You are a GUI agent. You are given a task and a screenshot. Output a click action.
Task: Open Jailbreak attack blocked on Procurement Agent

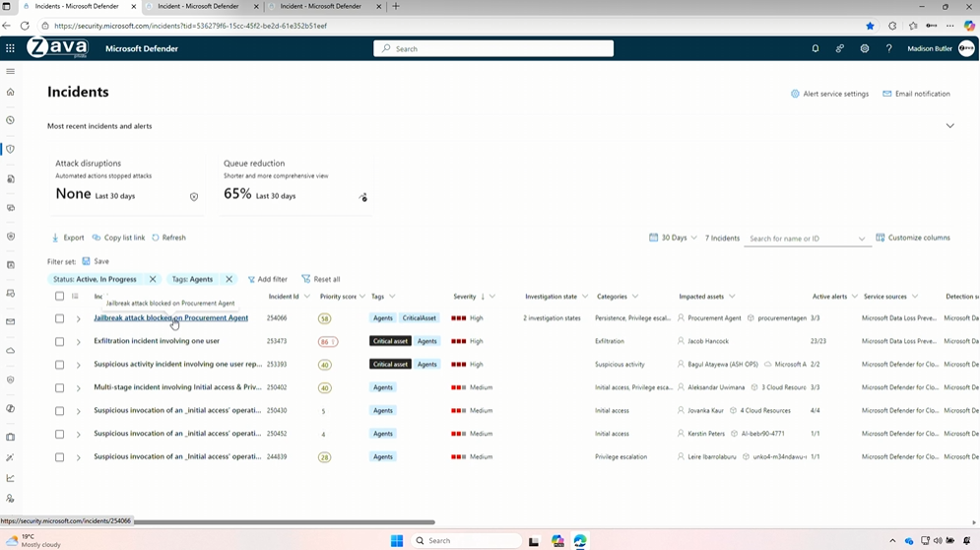pyautogui.click(x=170, y=317)
